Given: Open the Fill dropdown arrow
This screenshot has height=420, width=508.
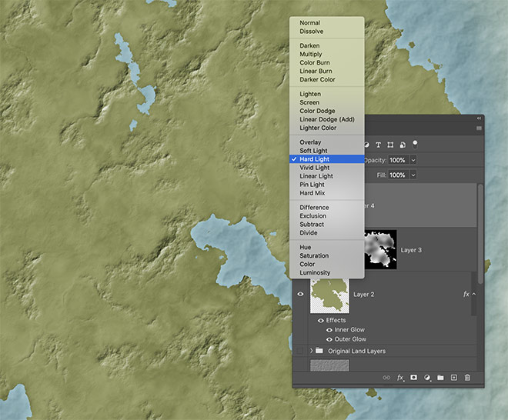Looking at the screenshot, I should 413,175.
